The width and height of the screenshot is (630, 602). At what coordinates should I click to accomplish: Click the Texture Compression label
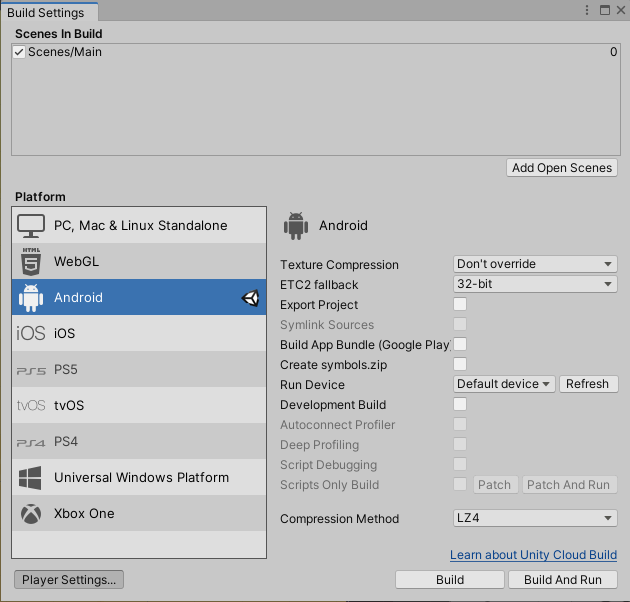[x=340, y=265]
